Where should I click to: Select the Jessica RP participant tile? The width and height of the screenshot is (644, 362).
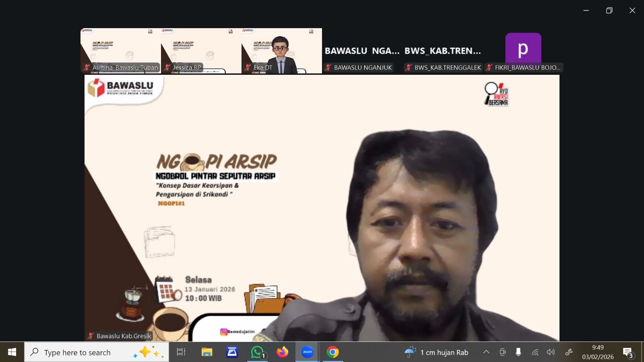(x=201, y=48)
